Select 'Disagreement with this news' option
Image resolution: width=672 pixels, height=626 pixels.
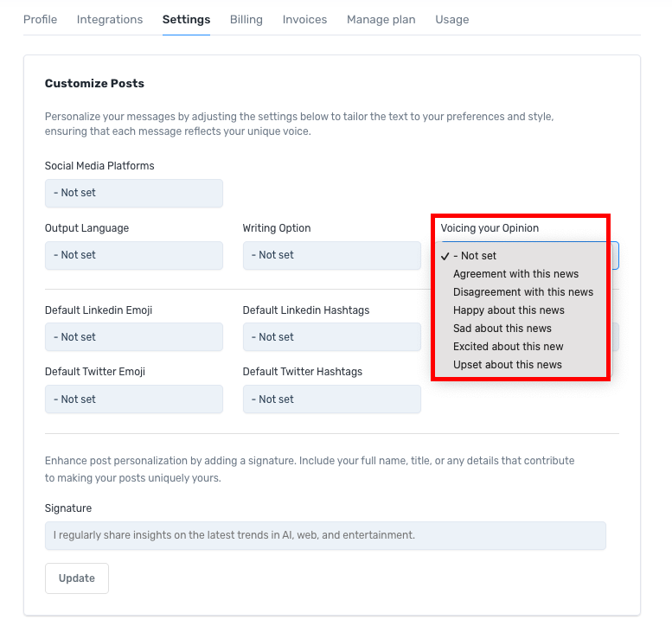[x=523, y=292]
